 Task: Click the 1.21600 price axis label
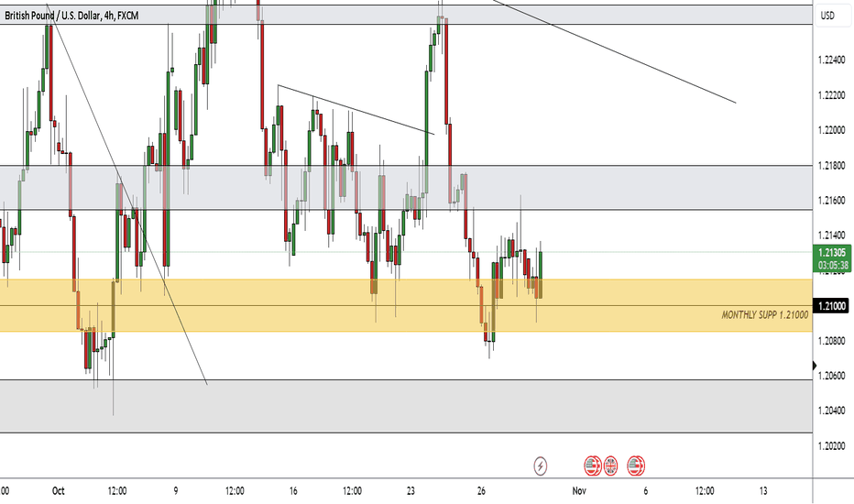pyautogui.click(x=831, y=201)
